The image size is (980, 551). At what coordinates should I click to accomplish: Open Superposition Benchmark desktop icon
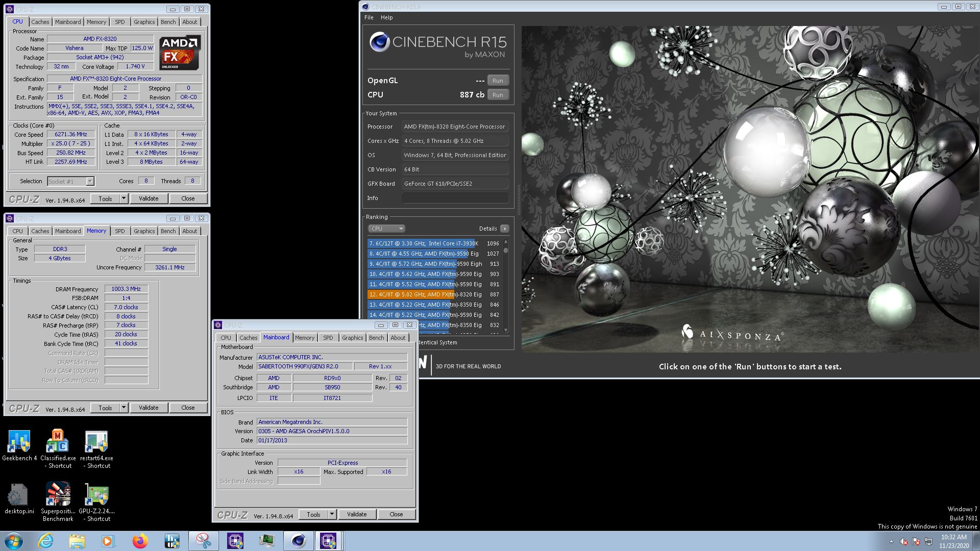click(58, 502)
